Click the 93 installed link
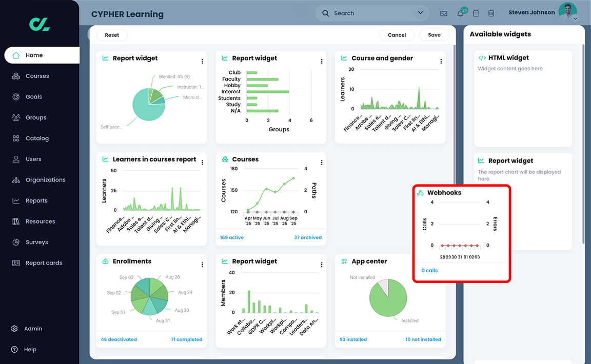 point(353,339)
